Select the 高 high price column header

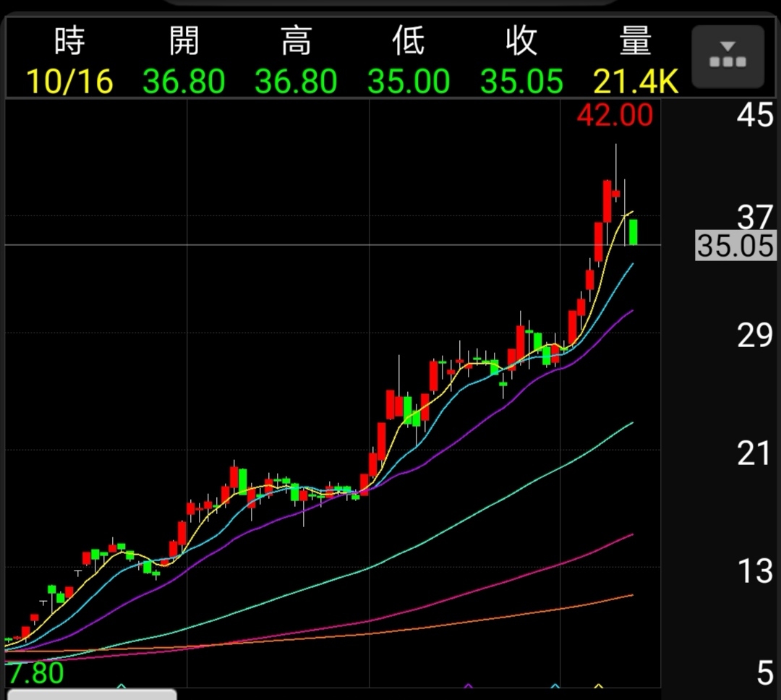point(296,42)
